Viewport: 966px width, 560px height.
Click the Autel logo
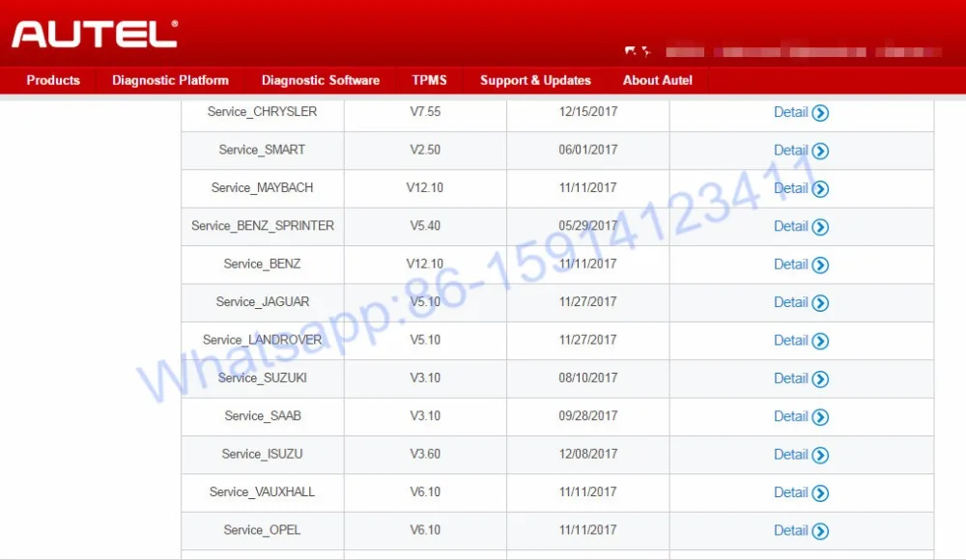(x=95, y=34)
